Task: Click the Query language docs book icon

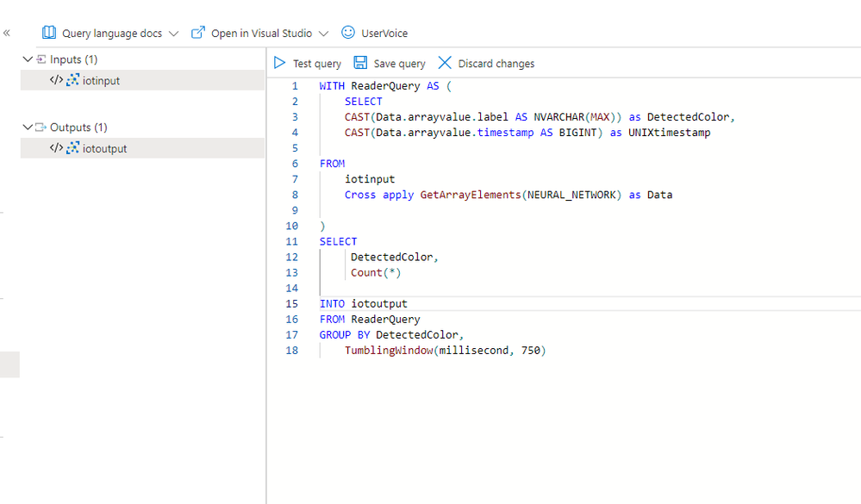Action: [49, 33]
